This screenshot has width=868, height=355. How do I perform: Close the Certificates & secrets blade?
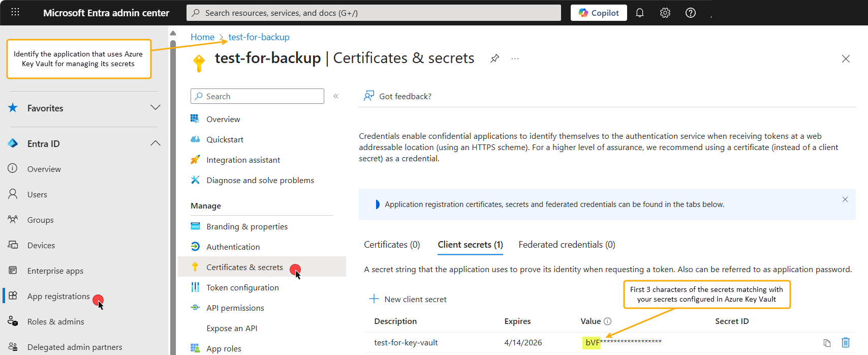coord(846,59)
